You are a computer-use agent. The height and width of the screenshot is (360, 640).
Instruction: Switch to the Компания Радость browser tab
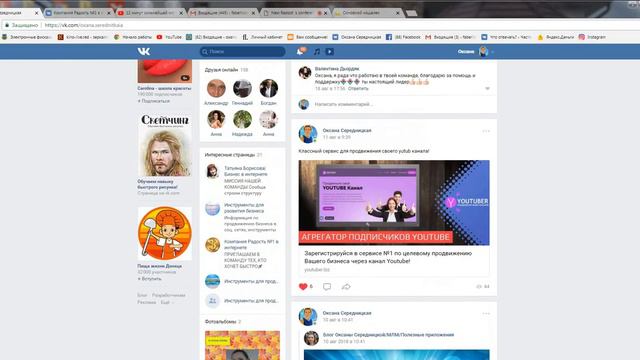pyautogui.click(x=78, y=13)
